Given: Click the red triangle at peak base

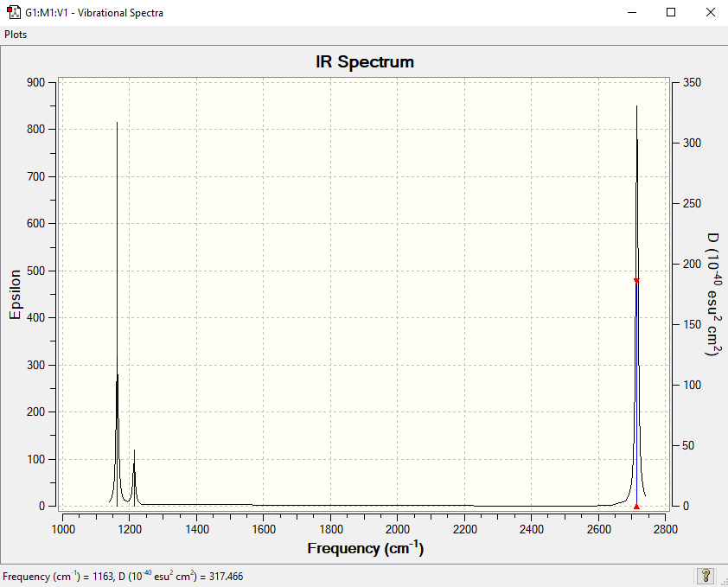Looking at the screenshot, I should pyautogui.click(x=636, y=507).
